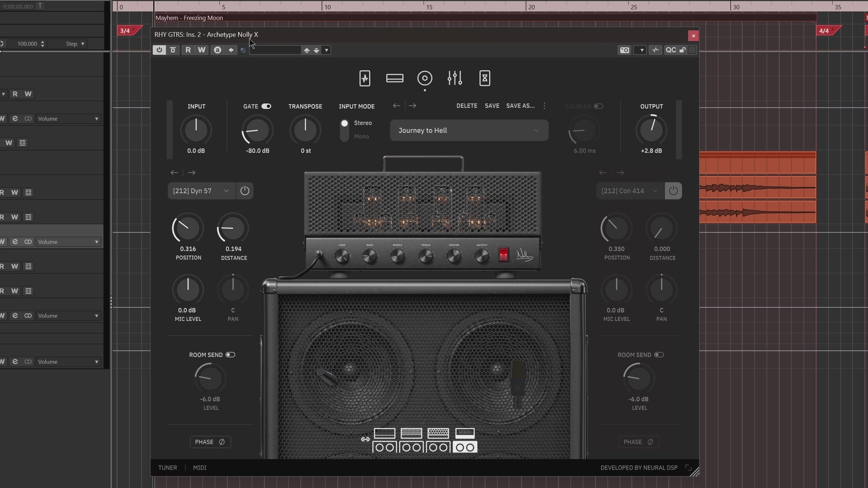Select the fourth highlighted cabinet icon
Image resolution: width=868 pixels, height=488 pixels.
(465, 447)
